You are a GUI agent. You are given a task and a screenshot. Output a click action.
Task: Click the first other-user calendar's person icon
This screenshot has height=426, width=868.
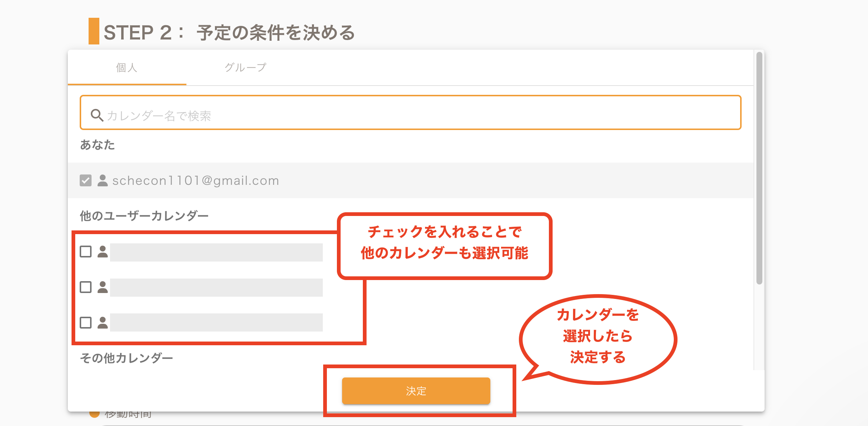click(x=103, y=252)
